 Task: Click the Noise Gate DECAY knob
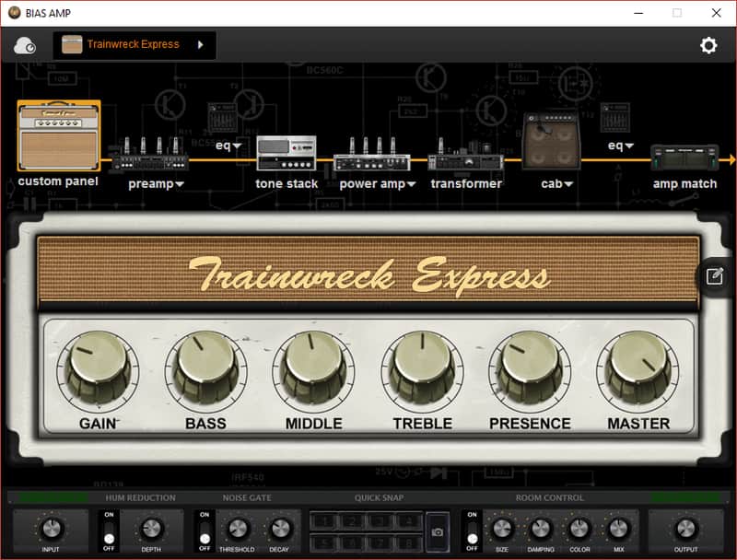click(280, 529)
